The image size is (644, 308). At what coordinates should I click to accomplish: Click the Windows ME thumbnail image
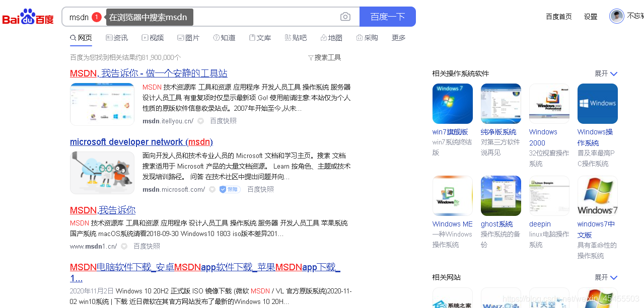[453, 196]
